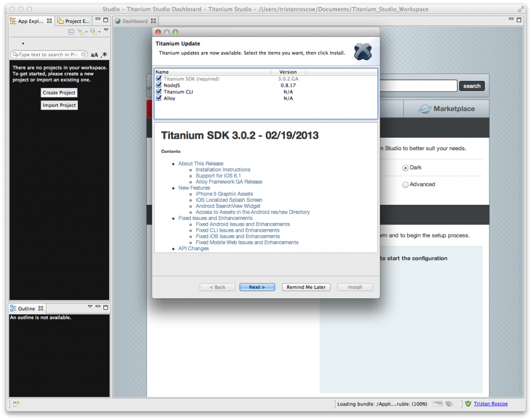Focus the Dashboard search input field

click(x=418, y=86)
